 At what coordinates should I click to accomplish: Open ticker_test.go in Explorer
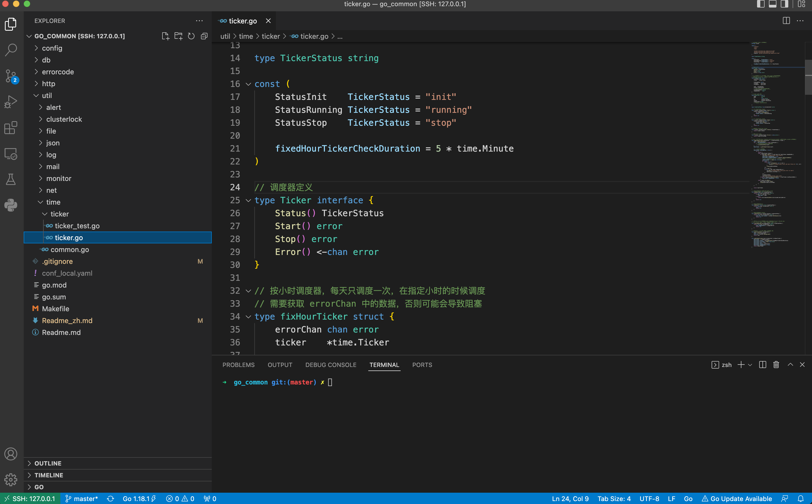118,226
